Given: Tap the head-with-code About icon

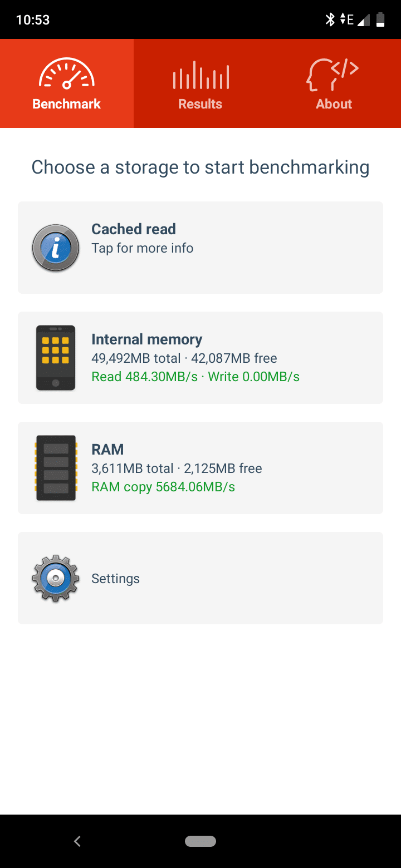Looking at the screenshot, I should (333, 75).
